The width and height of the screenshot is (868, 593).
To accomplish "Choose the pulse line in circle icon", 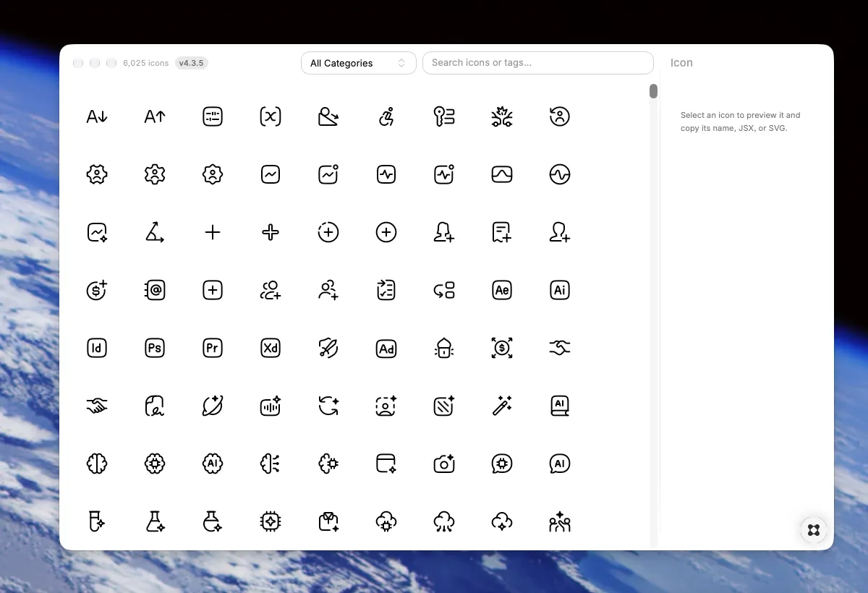I will coord(560,174).
